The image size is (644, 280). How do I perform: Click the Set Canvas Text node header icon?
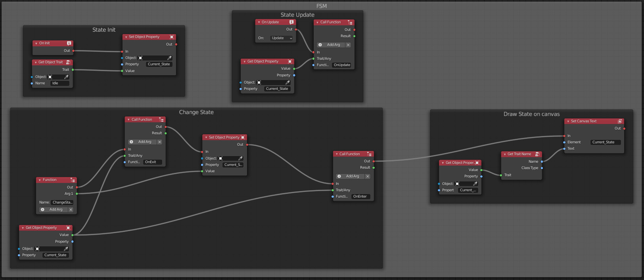(x=620, y=121)
